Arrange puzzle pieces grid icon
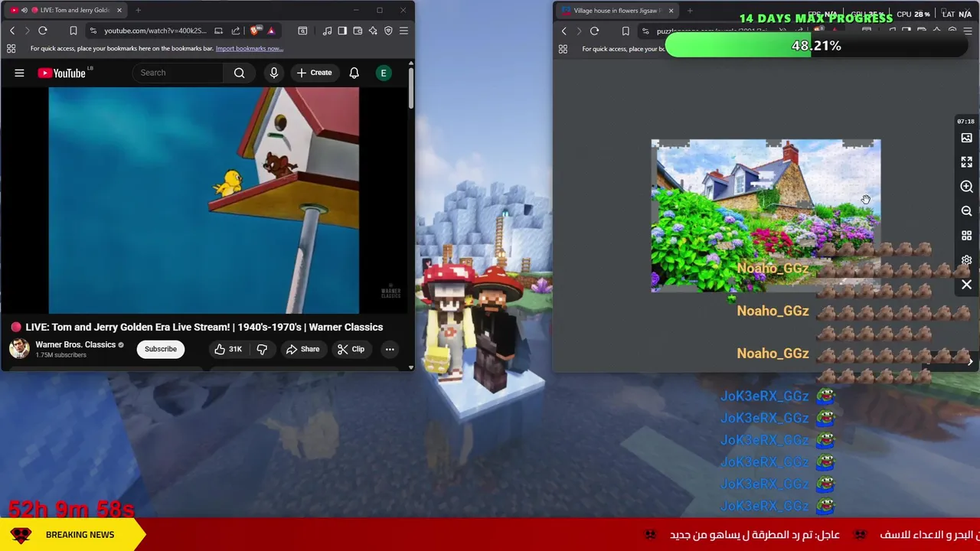Viewport: 980px width, 551px height. 966,236
